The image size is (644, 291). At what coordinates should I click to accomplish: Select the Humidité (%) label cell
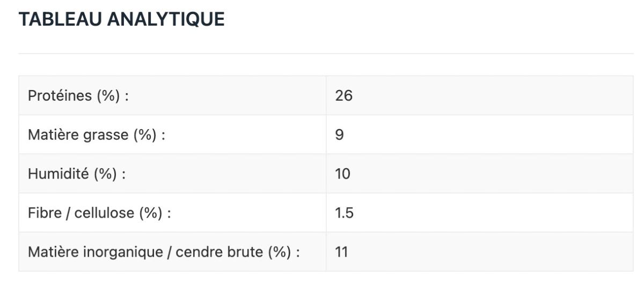[76, 174]
